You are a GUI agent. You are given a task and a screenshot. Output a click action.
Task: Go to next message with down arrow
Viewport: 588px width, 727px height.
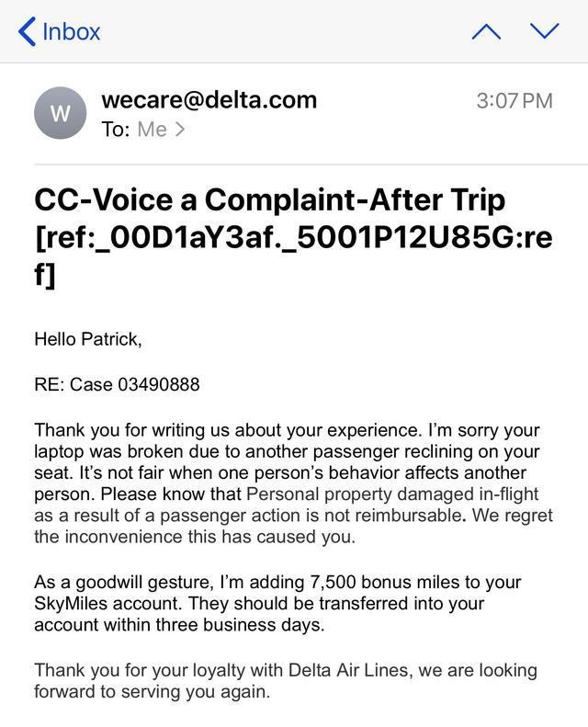(545, 31)
